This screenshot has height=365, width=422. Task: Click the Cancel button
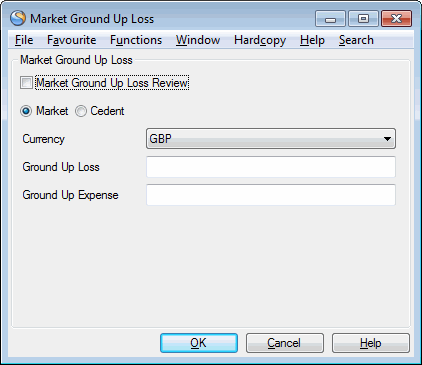click(x=285, y=343)
